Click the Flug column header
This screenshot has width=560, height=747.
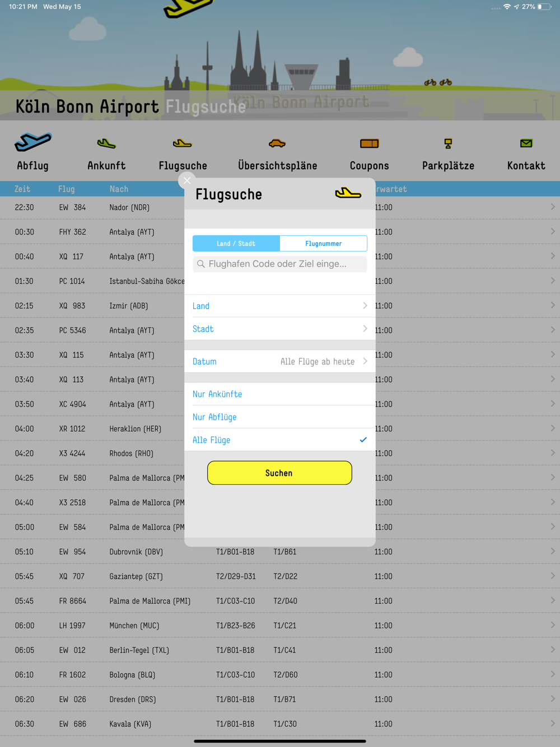(x=66, y=189)
